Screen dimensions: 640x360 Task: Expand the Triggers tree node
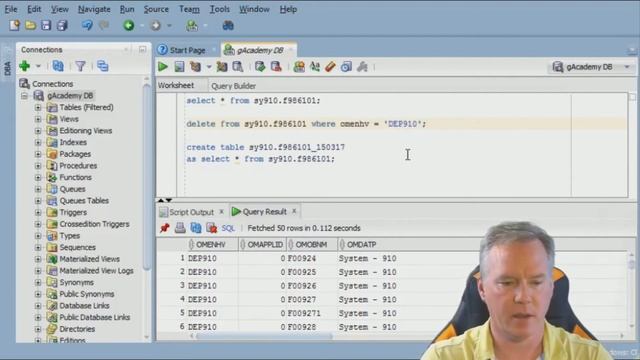click(x=38, y=213)
